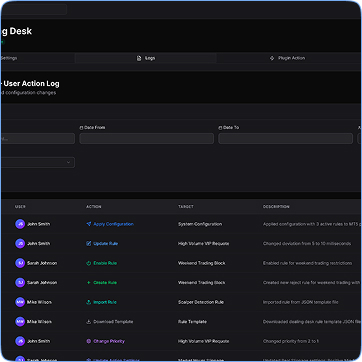Click the DESCRIPTION column header
This screenshot has width=362, height=362.
pyautogui.click(x=276, y=207)
